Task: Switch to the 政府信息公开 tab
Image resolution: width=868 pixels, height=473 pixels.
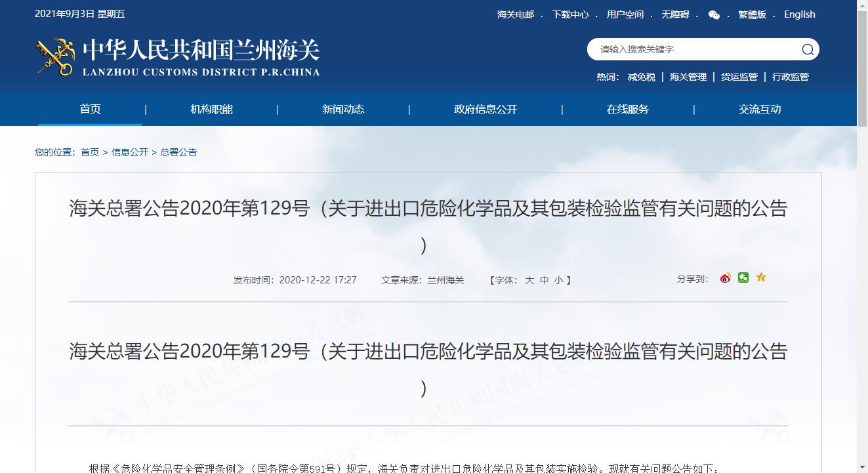Action: click(x=486, y=109)
